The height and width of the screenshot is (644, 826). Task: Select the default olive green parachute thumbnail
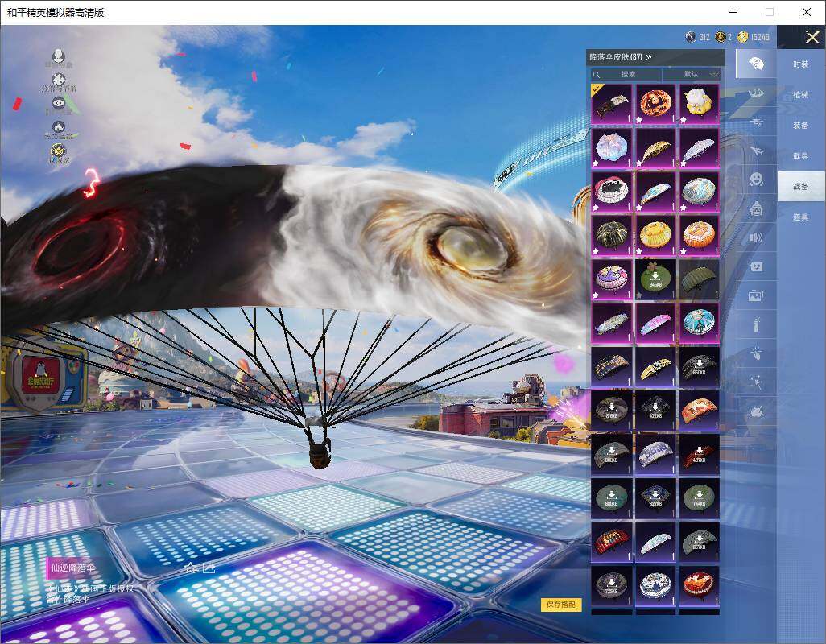click(699, 279)
